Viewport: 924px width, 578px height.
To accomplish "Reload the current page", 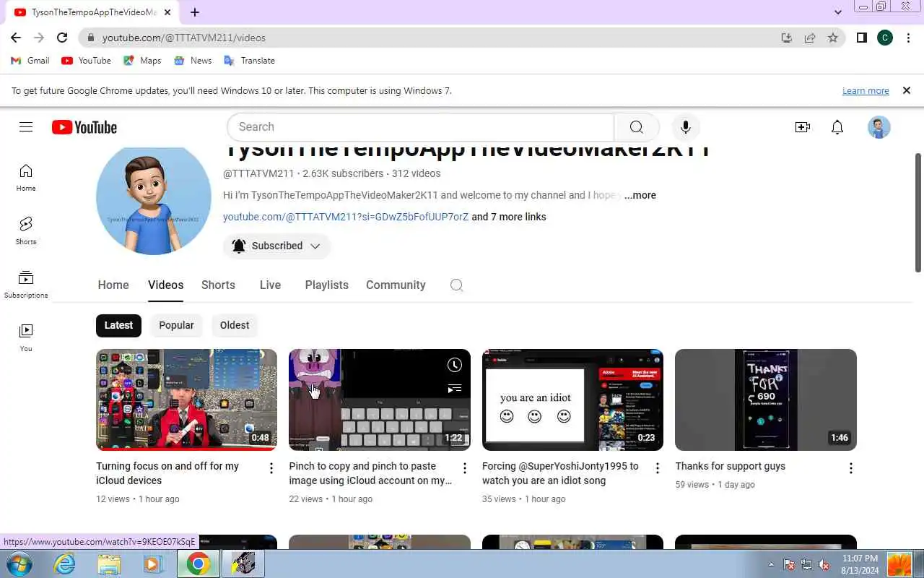I will 62,38.
